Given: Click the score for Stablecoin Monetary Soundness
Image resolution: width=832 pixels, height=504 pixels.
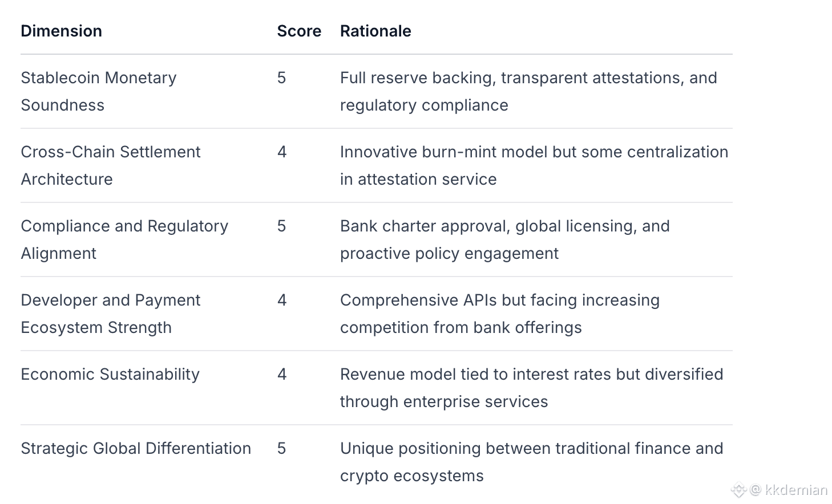Looking at the screenshot, I should point(282,78).
